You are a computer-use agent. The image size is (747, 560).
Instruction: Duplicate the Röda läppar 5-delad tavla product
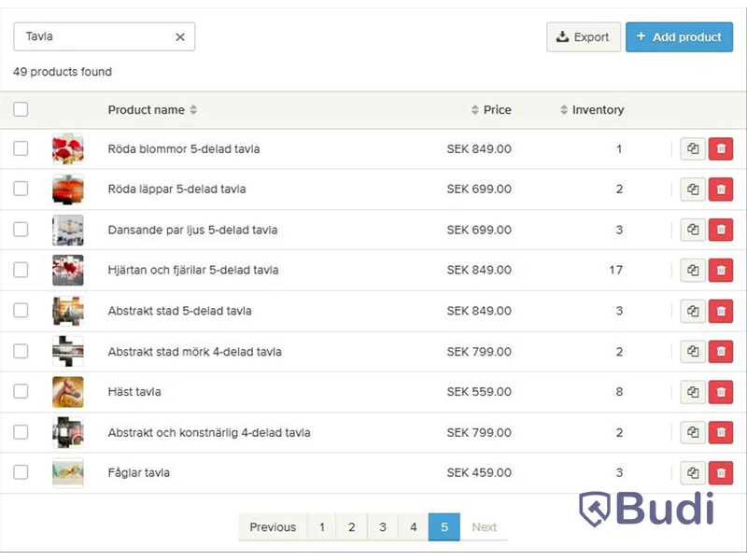693,189
